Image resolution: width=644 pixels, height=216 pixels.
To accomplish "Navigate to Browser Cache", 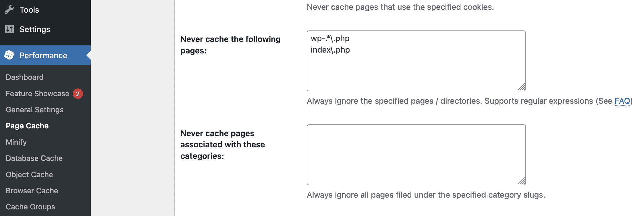I will pos(32,191).
